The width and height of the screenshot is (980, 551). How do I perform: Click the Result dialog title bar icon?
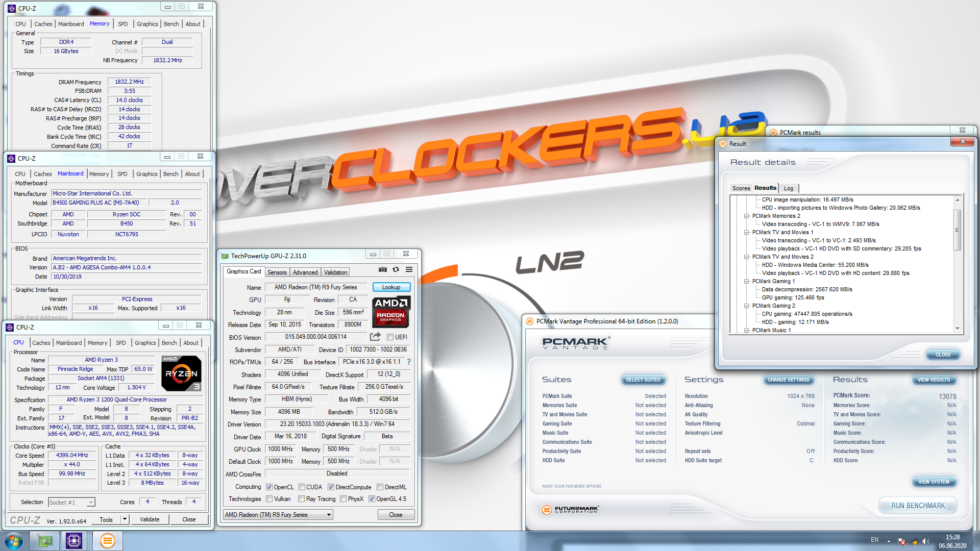pyautogui.click(x=723, y=144)
